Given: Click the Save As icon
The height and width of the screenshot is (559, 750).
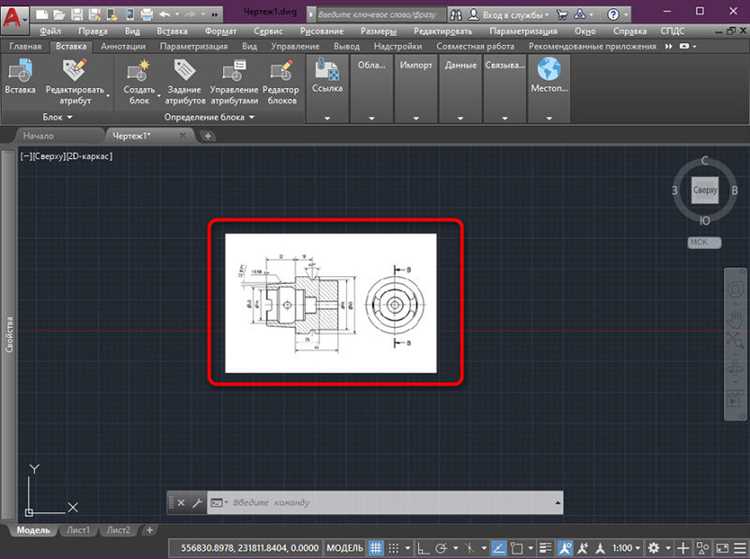Looking at the screenshot, I should 94,15.
